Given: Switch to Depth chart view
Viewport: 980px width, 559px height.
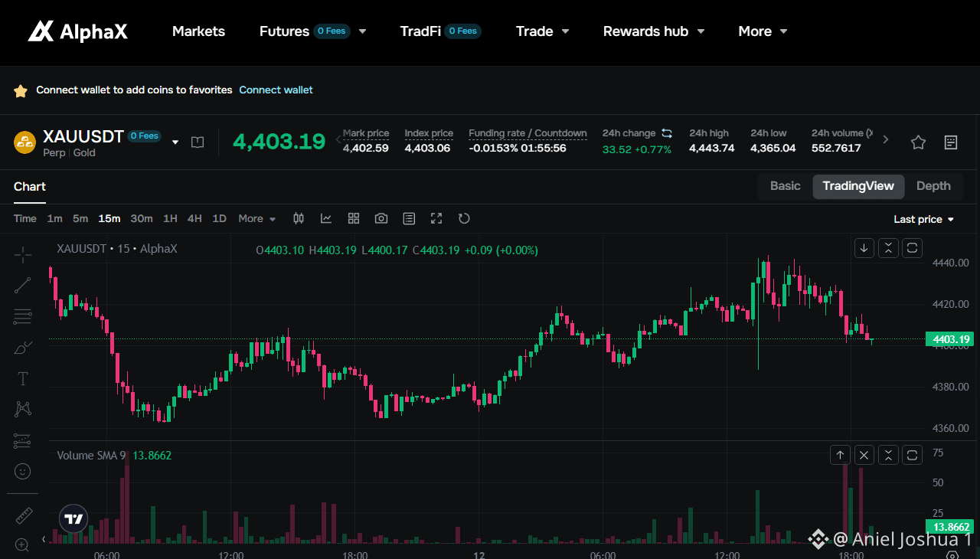Looking at the screenshot, I should [933, 186].
